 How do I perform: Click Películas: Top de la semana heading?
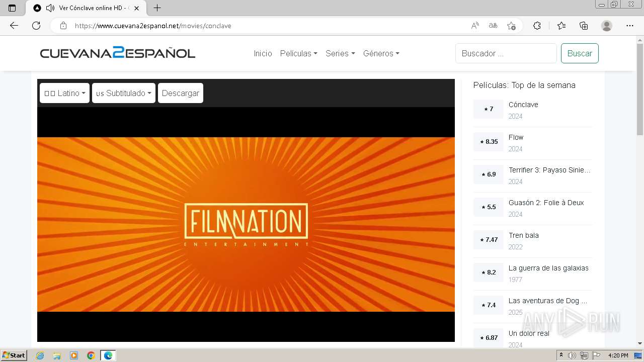coord(524,85)
